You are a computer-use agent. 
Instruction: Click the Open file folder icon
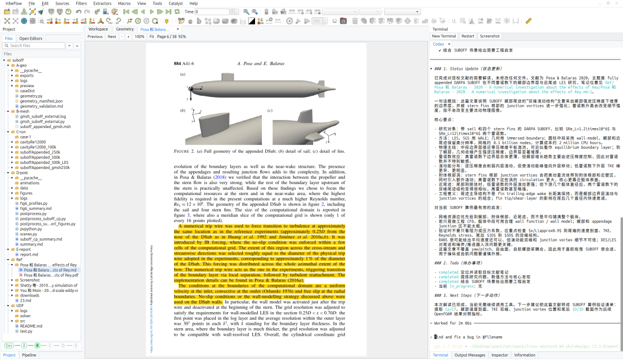(x=7, y=12)
